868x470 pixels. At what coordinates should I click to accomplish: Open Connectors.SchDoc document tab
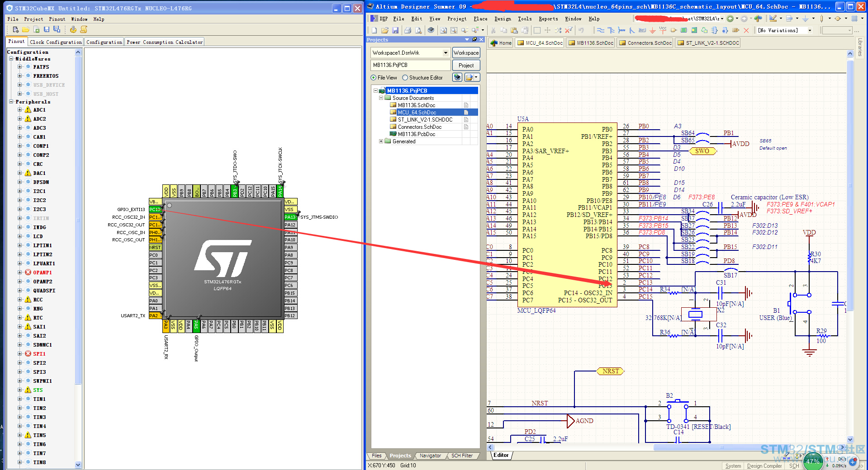645,43
